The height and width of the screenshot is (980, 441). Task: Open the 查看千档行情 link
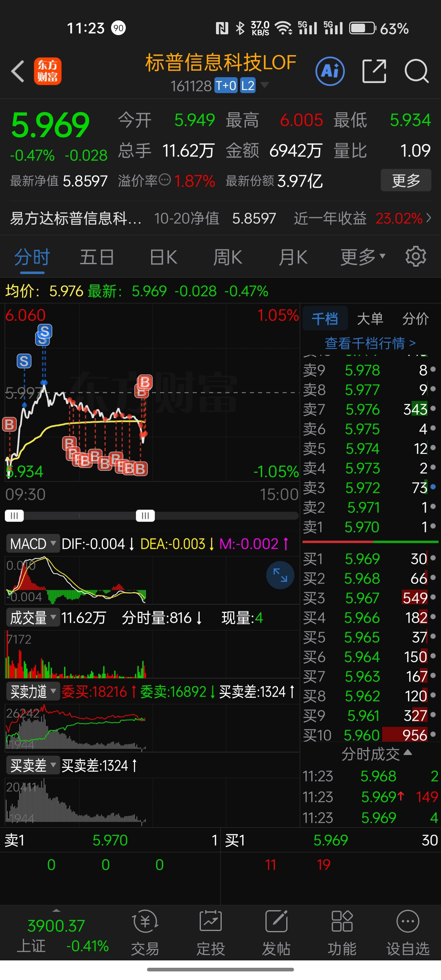coord(370,343)
